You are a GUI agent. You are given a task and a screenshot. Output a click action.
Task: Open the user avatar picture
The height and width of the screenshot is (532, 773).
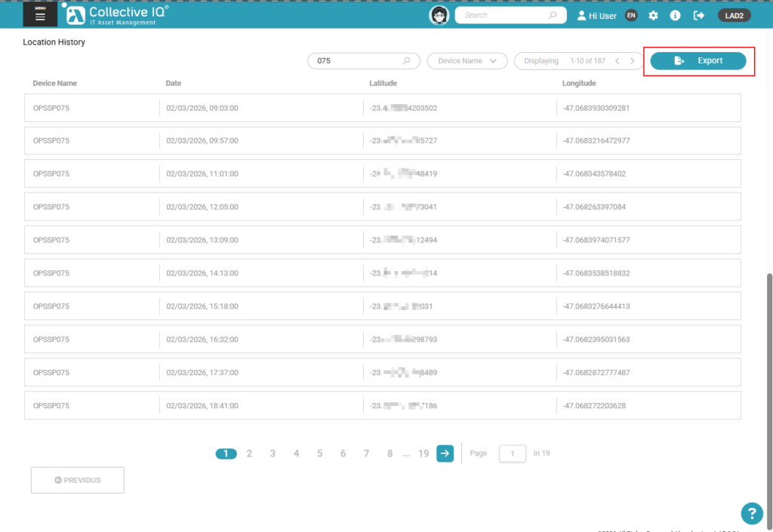[439, 15]
